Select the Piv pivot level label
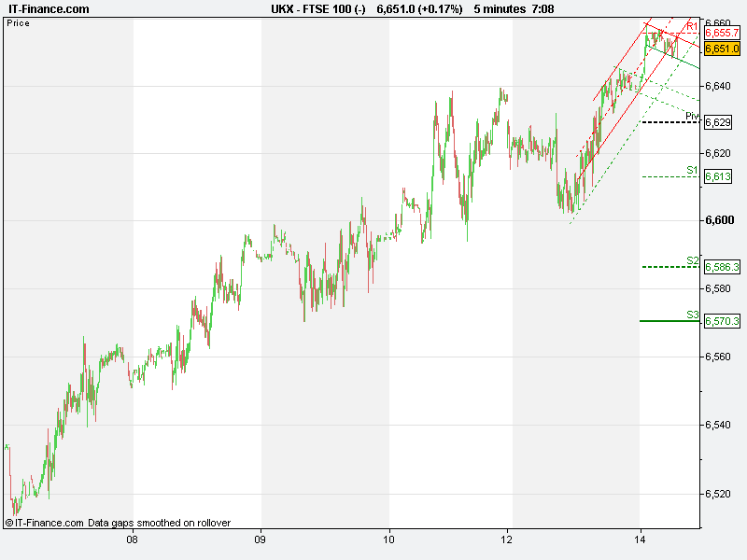Screen dimensions: 747x560 tap(691, 116)
